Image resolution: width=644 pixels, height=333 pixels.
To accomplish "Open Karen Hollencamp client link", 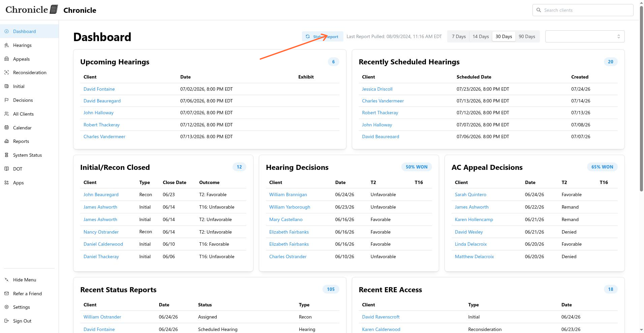I will point(474,219).
